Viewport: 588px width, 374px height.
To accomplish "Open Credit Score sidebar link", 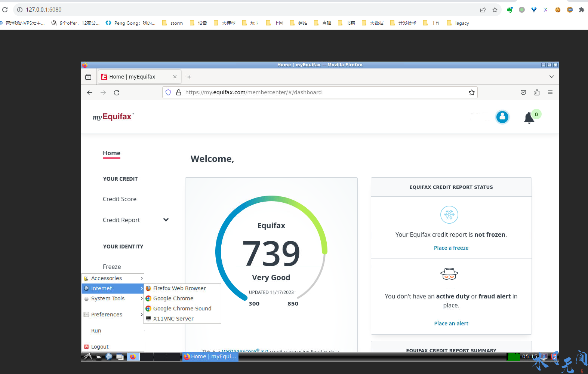I will (x=120, y=199).
